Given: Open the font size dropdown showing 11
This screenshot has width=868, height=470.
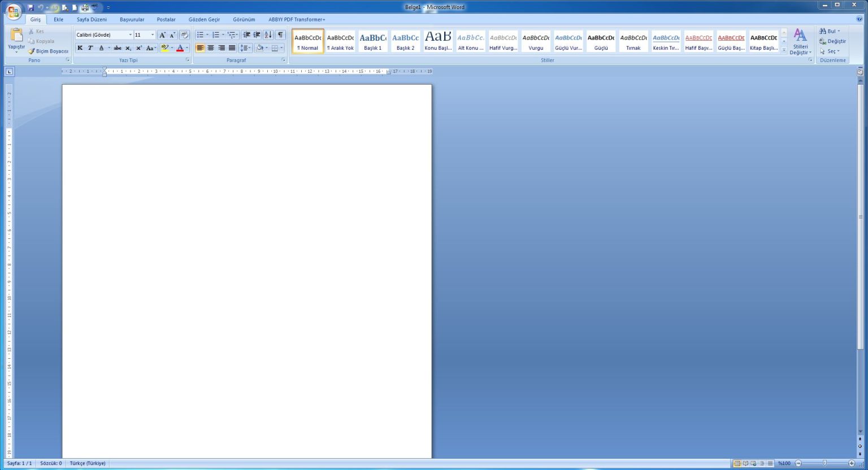Looking at the screenshot, I should coord(152,35).
